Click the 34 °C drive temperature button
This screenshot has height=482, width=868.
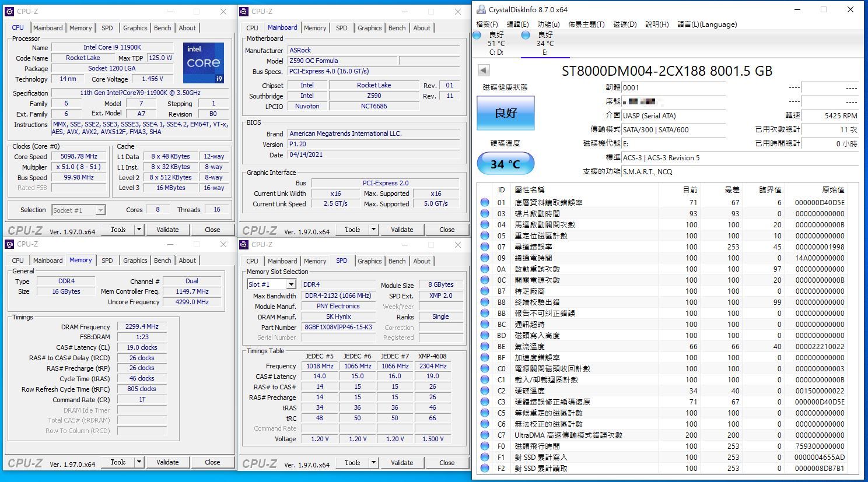506,164
